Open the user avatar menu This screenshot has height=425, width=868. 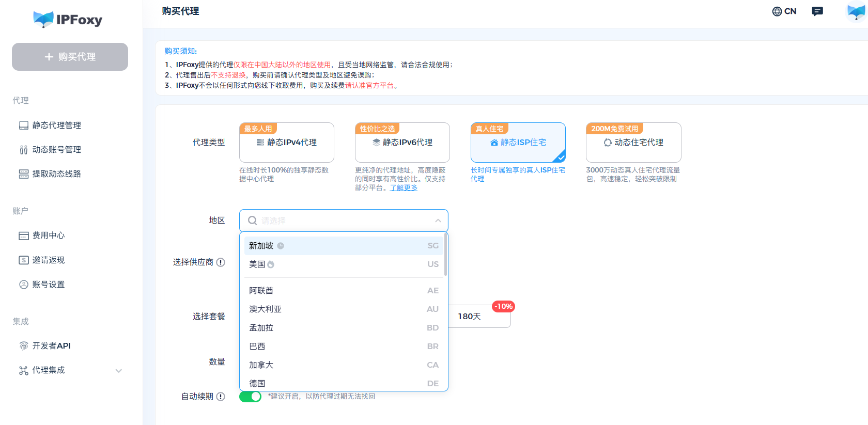(856, 11)
